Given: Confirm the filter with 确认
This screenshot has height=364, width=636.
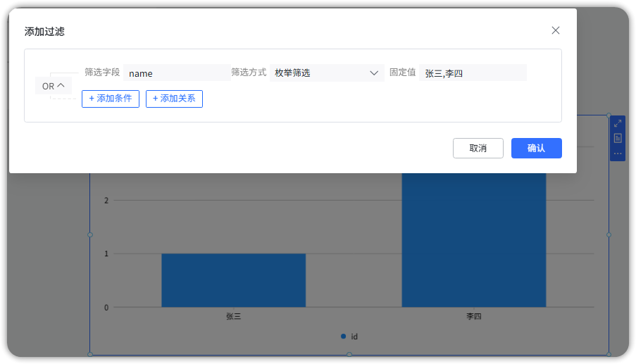Looking at the screenshot, I should 536,149.
